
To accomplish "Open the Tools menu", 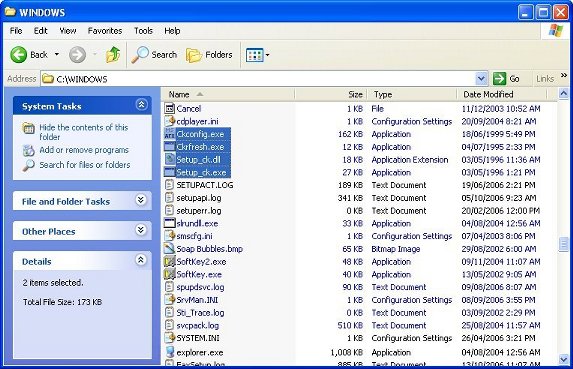I will tap(143, 31).
